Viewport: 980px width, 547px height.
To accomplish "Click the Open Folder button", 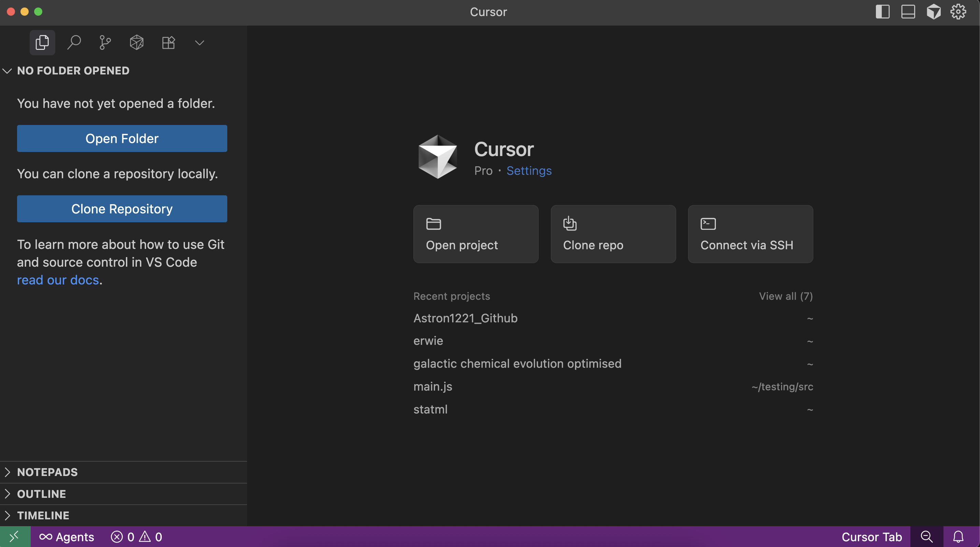I will click(x=122, y=139).
